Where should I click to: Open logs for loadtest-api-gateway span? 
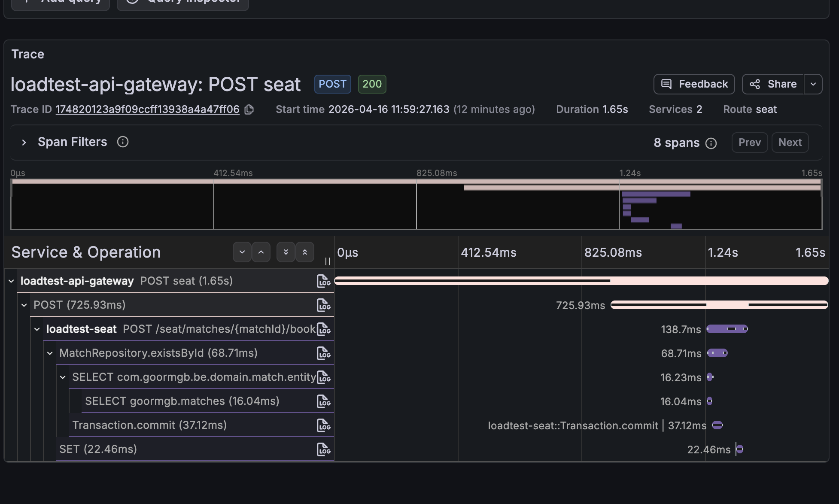(323, 281)
